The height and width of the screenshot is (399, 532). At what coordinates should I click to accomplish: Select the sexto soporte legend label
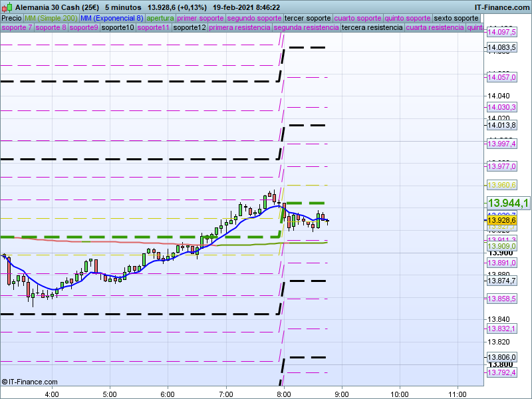coord(456,19)
